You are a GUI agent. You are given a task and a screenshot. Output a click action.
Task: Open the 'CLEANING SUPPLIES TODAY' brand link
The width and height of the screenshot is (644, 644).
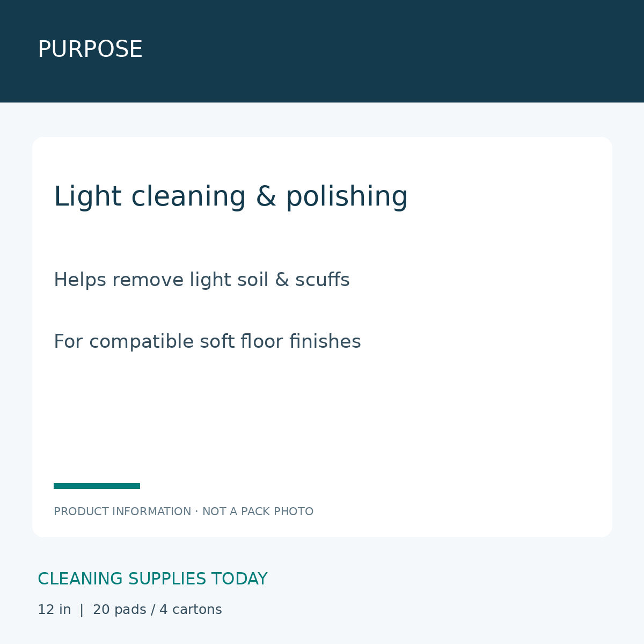click(152, 579)
